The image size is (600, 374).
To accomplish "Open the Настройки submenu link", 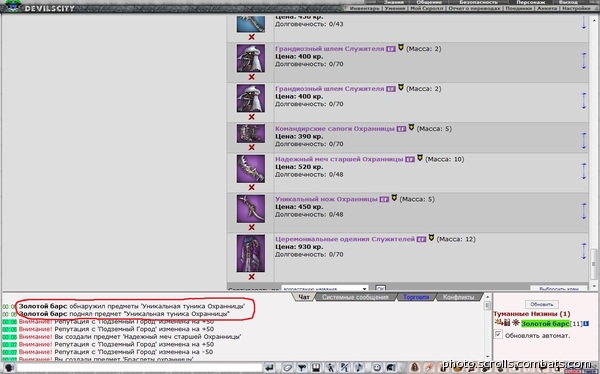I will point(577,8).
